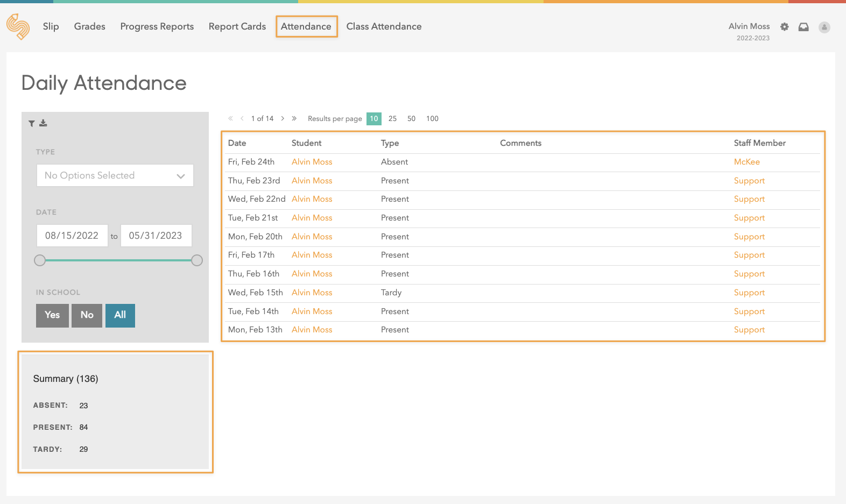Image resolution: width=846 pixels, height=504 pixels.
Task: Open McKee staff member link
Action: click(746, 162)
